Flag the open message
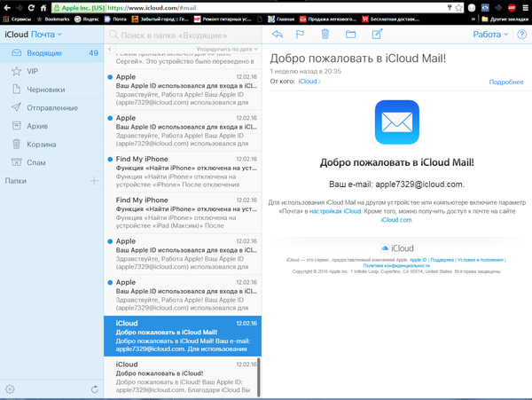Viewport: 532px width, 400px height. (x=301, y=35)
